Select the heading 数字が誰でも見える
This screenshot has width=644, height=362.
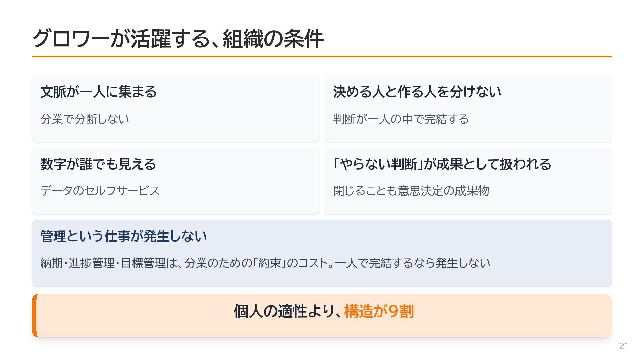click(x=98, y=164)
